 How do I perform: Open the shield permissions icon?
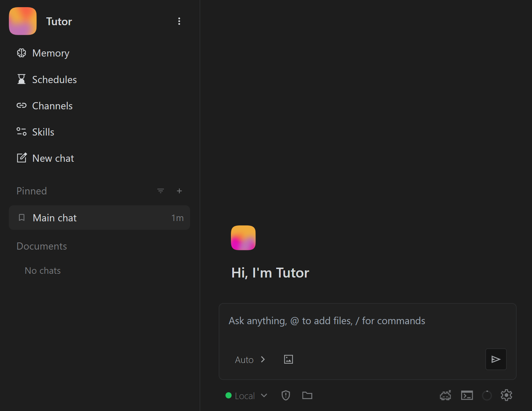286,395
